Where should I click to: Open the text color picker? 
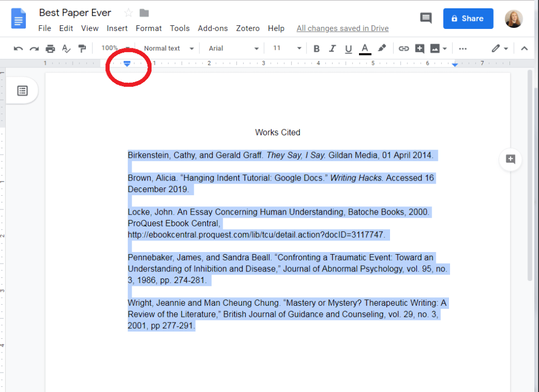click(x=365, y=48)
